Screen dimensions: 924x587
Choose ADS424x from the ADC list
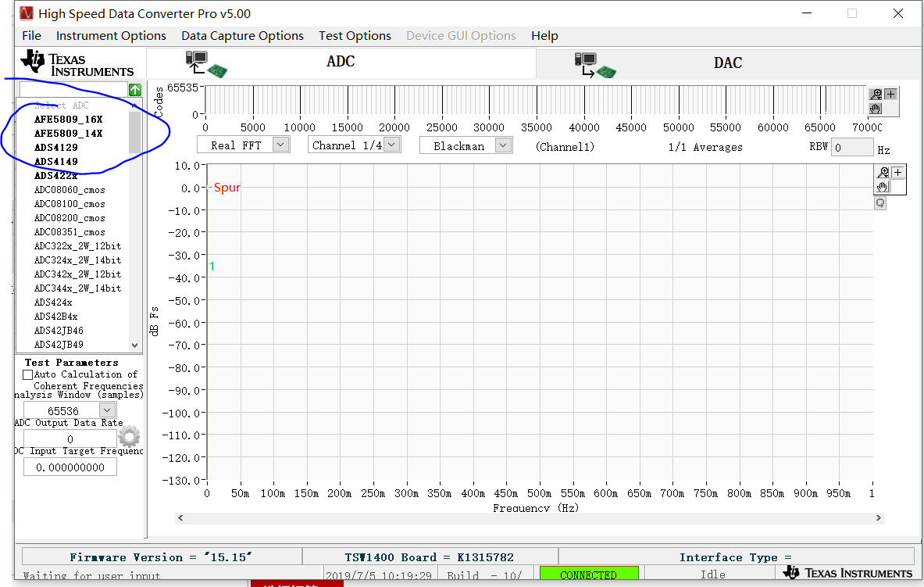click(x=53, y=302)
